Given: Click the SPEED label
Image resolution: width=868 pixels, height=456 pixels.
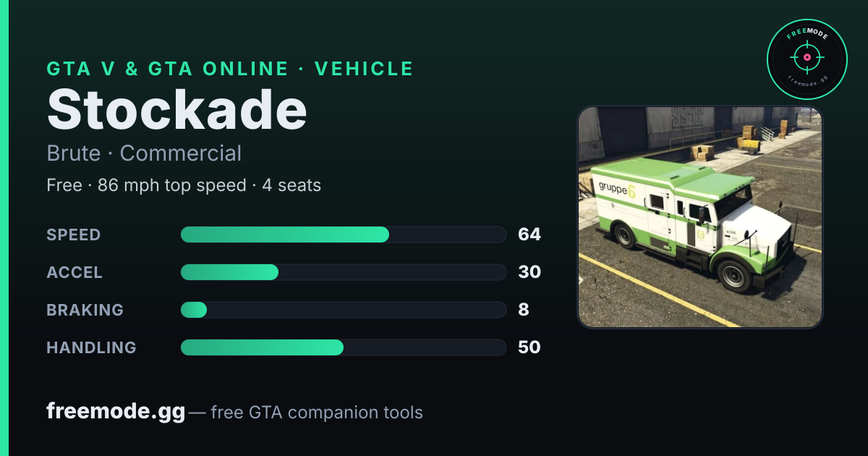Looking at the screenshot, I should point(74,235).
